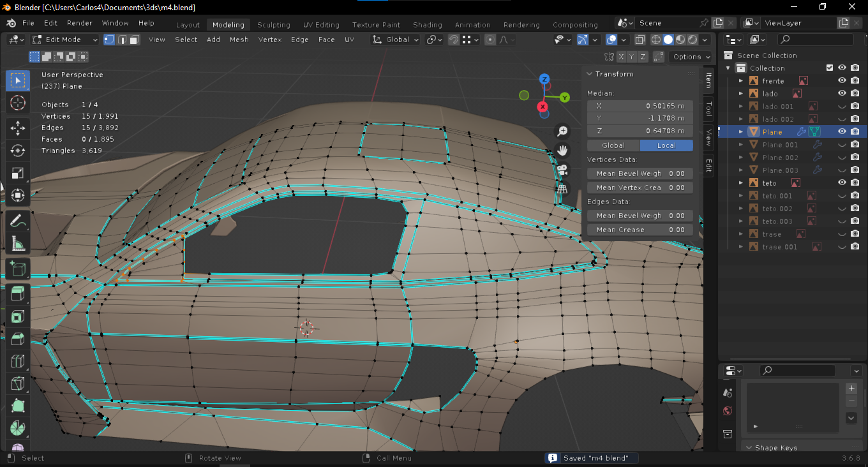Select the Annotate tool
The height and width of the screenshot is (467, 868).
click(18, 221)
